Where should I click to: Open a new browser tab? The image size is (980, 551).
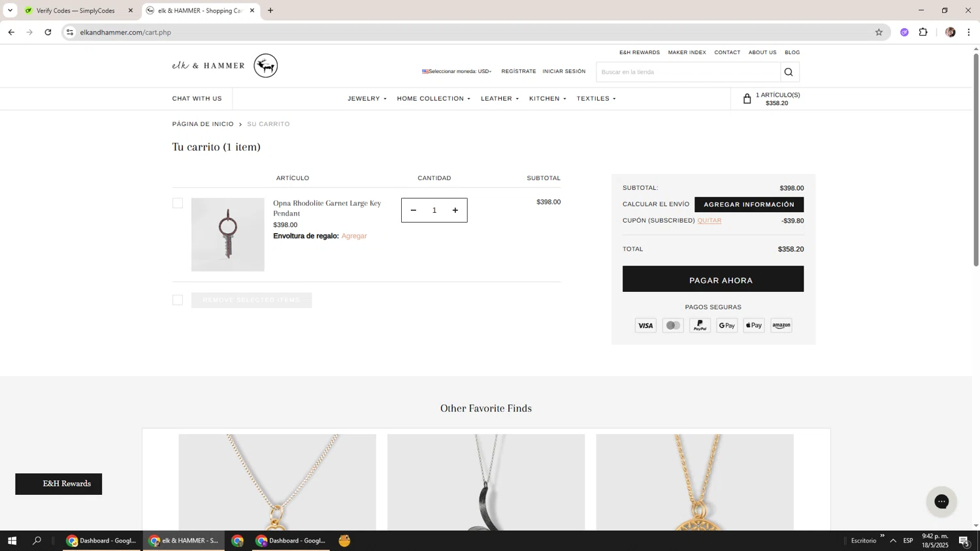270,10
